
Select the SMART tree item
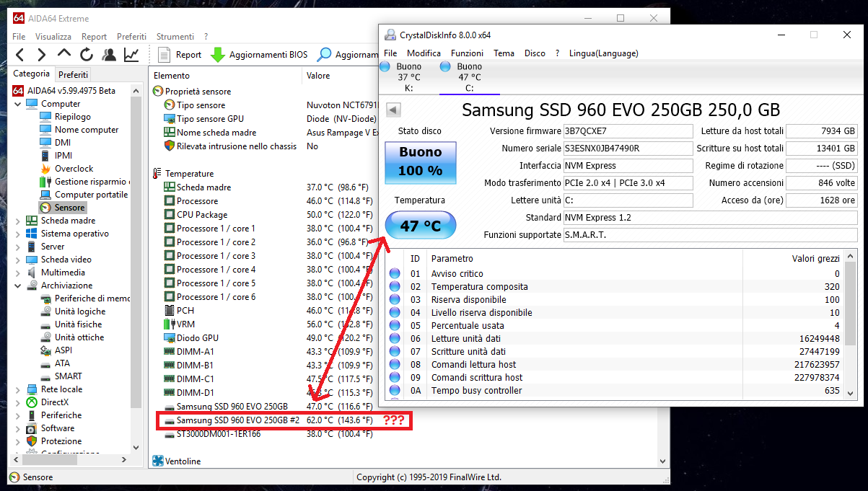coord(69,376)
